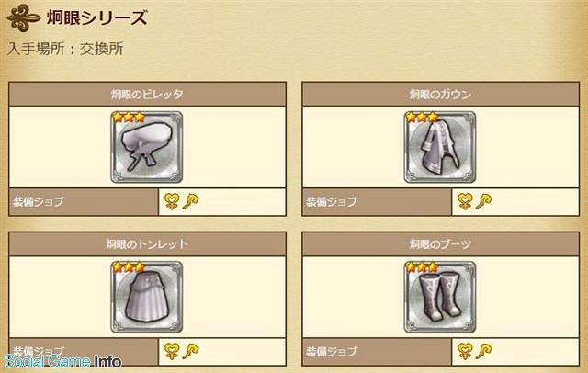Click the 炯眼のガウン robe equipment icon
This screenshot has width=588, height=373.
[x=440, y=147]
